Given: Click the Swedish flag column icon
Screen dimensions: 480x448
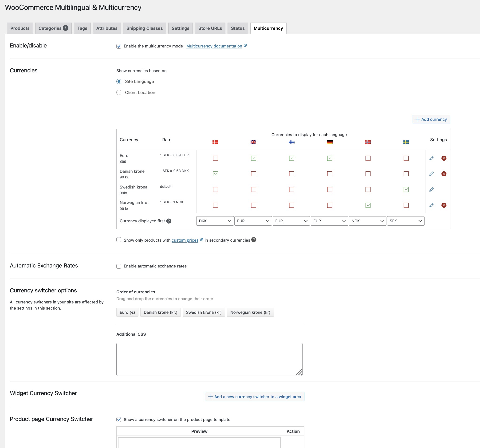Looking at the screenshot, I should (x=406, y=142).
